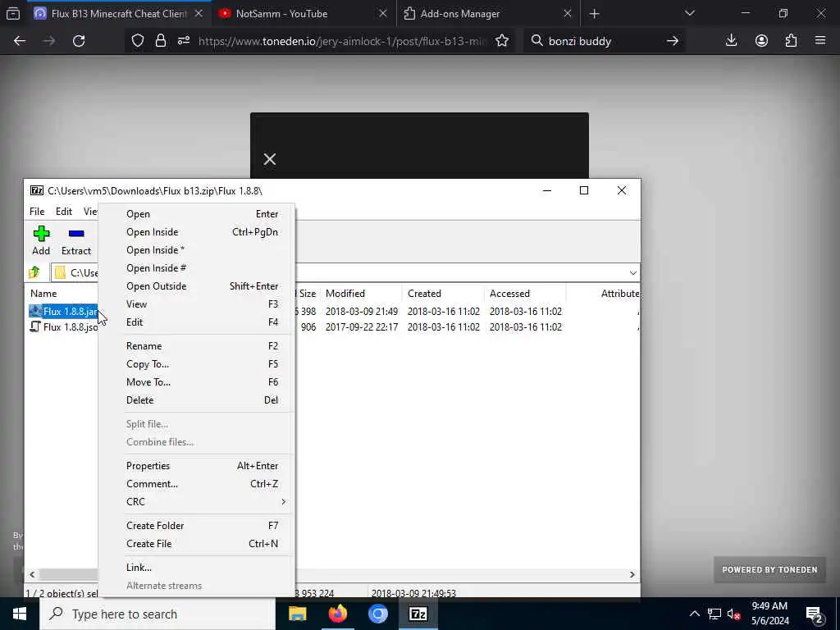Click the Firefox back arrow
This screenshot has width=840, height=630.
coord(20,41)
